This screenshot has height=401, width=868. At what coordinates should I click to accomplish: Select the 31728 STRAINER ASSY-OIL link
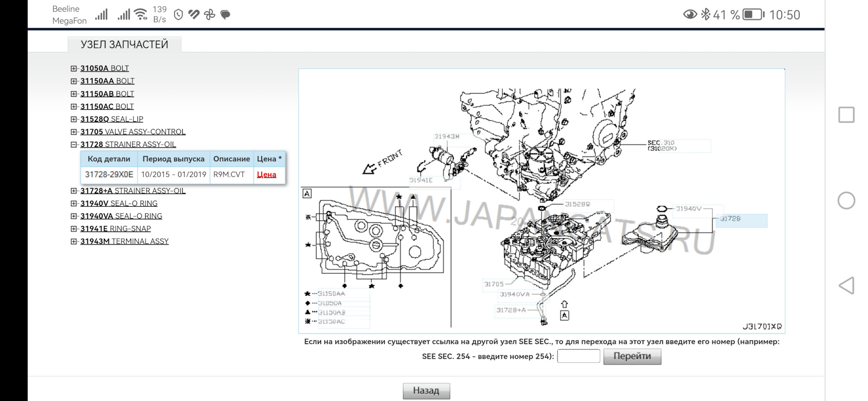click(128, 144)
